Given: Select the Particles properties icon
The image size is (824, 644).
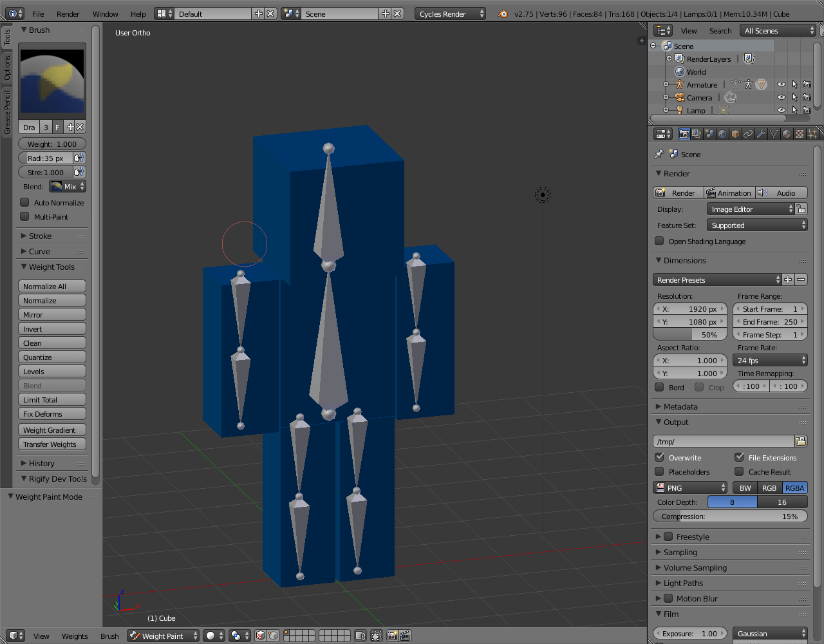Looking at the screenshot, I should pos(812,133).
